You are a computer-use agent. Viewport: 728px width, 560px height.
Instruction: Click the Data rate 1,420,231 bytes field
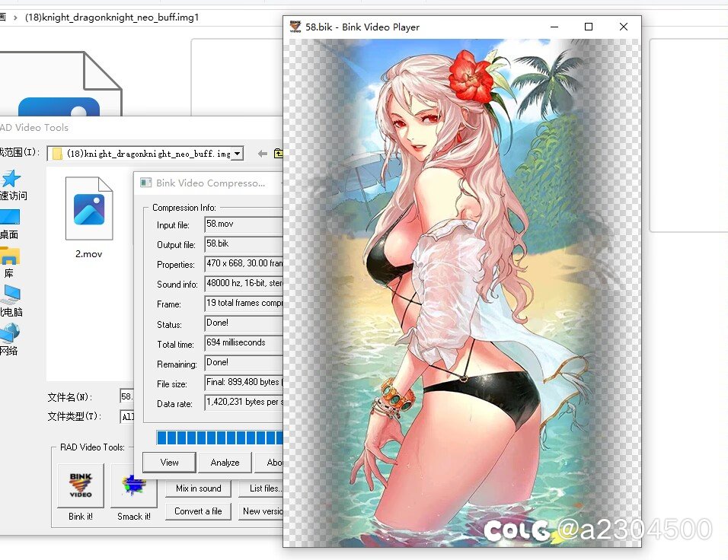pyautogui.click(x=244, y=402)
